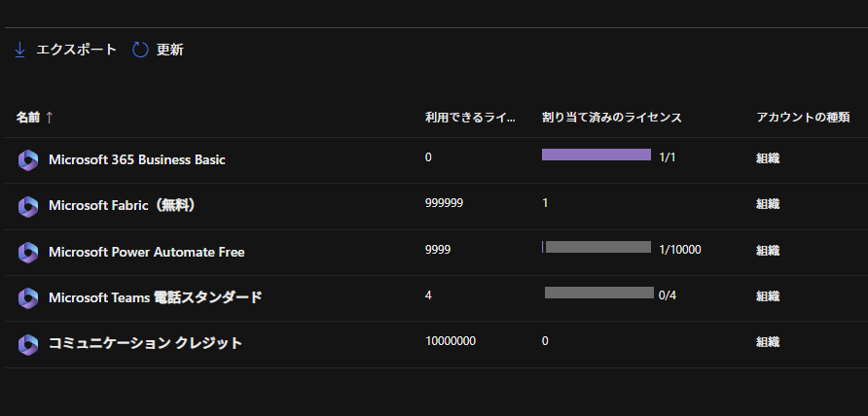Click the コミュニケーション クレジット product icon
The height and width of the screenshot is (416, 868).
(27, 344)
